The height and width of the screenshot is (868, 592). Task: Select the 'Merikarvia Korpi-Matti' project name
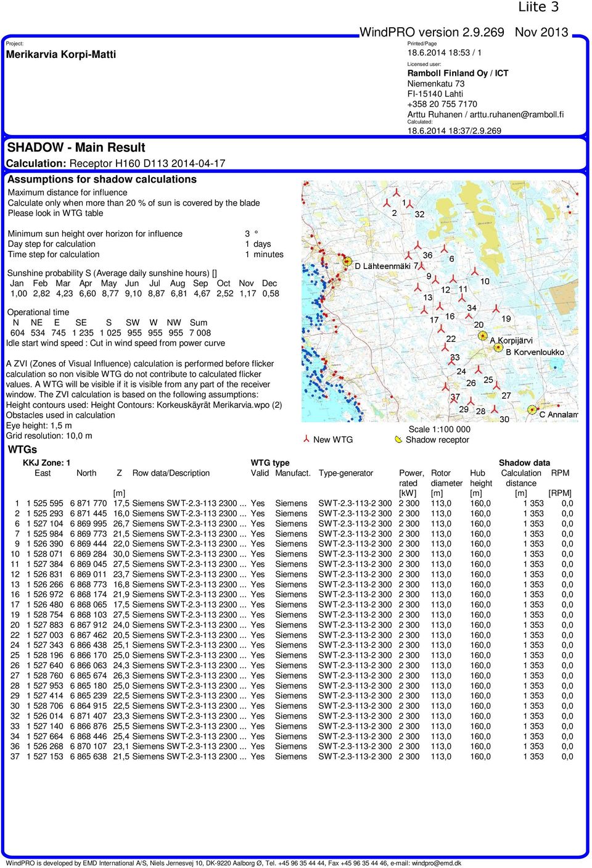pyautogui.click(x=61, y=54)
